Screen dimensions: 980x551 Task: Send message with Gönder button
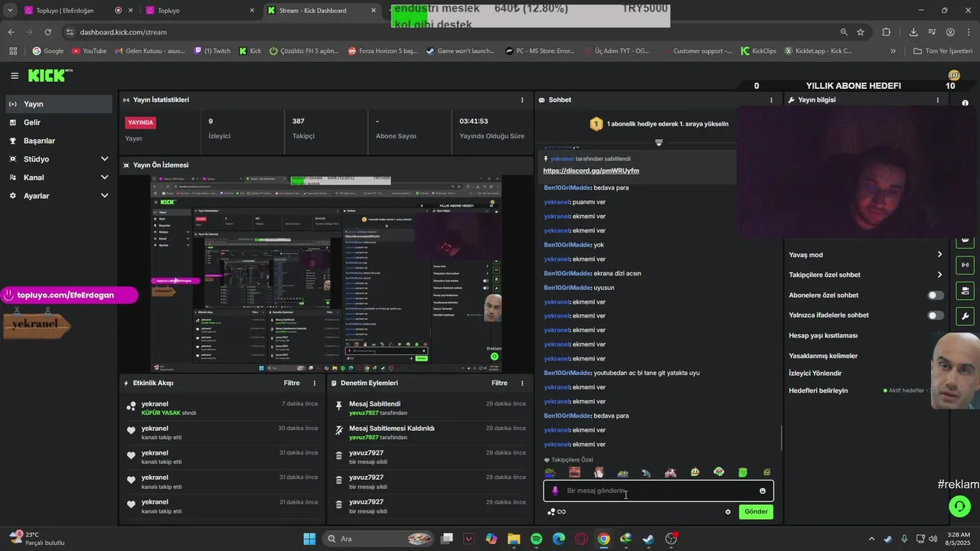[x=756, y=512]
